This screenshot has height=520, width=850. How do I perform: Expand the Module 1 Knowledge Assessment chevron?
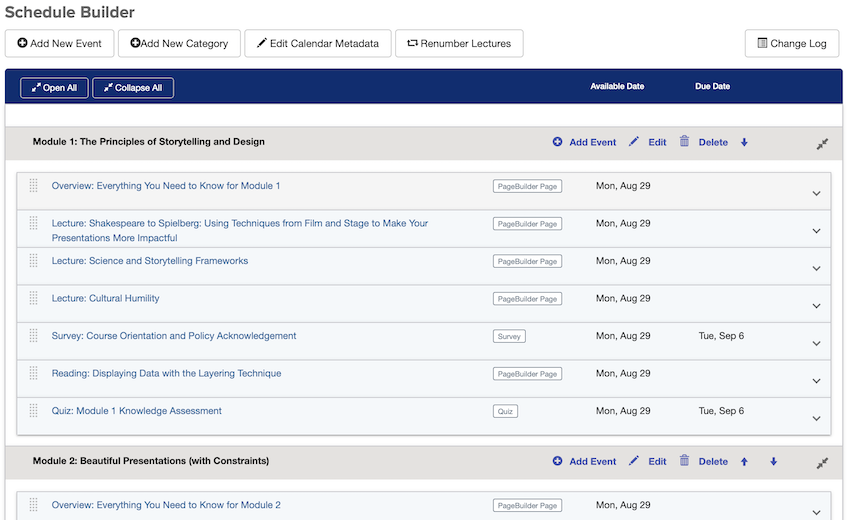[x=816, y=418]
